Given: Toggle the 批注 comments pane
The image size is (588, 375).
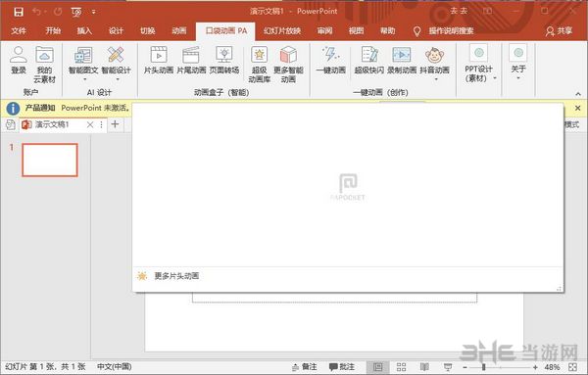Looking at the screenshot, I should click(x=342, y=367).
